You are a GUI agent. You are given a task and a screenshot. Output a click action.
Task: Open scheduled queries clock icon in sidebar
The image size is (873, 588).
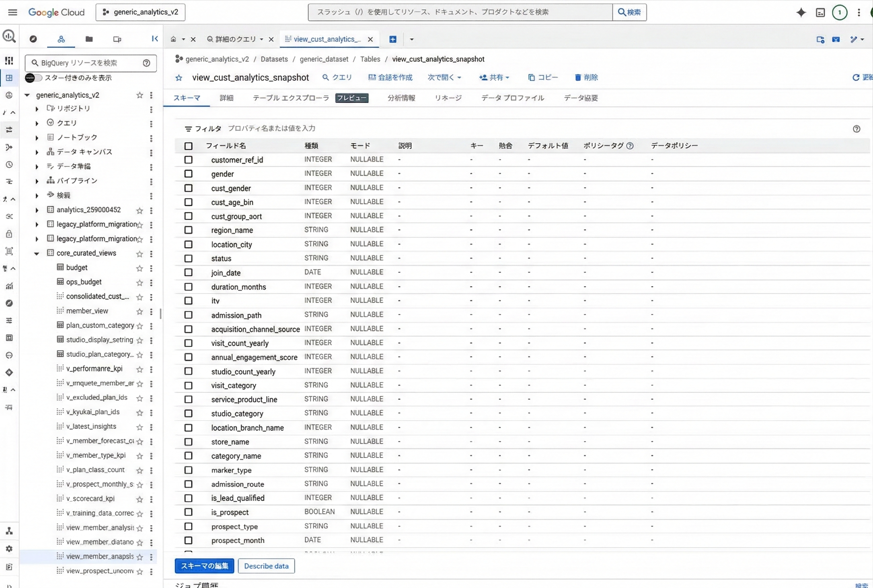9,165
